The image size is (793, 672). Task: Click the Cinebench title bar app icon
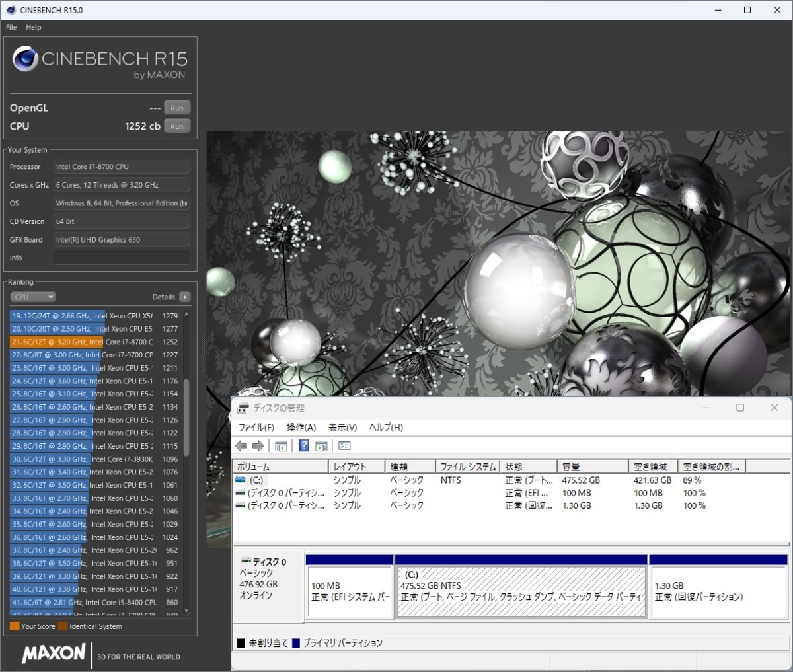coord(11,10)
